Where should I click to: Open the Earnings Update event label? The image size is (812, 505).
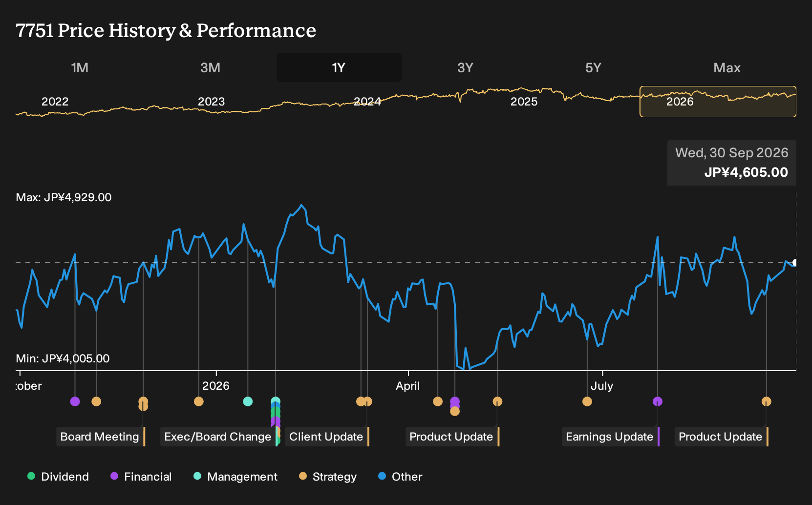pos(611,437)
